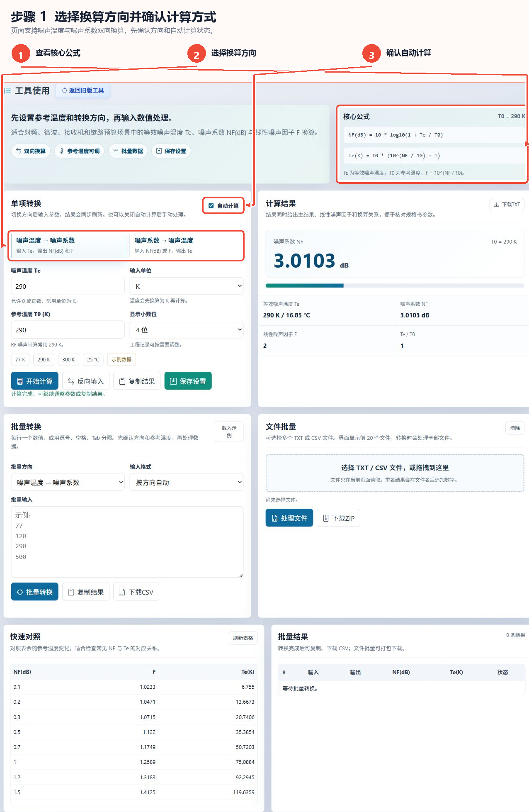Viewport: 529px width, 812px height.
Task: Load 示例数据 sample chip
Action: click(x=121, y=359)
